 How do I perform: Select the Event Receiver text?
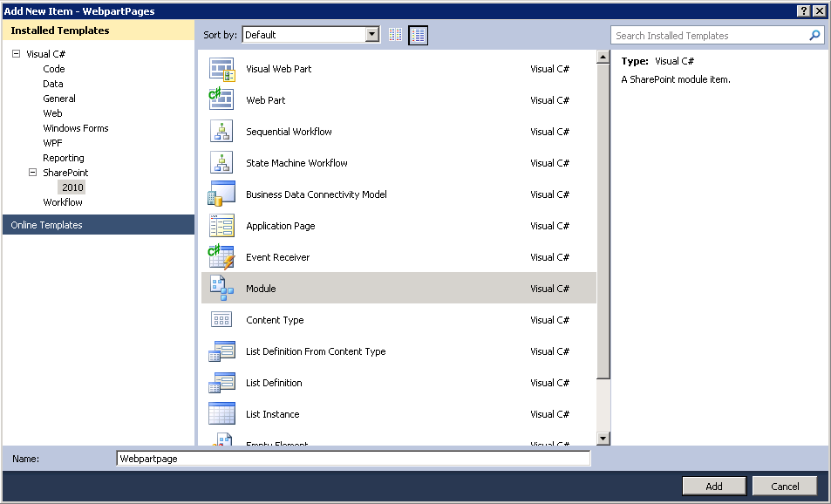277,257
